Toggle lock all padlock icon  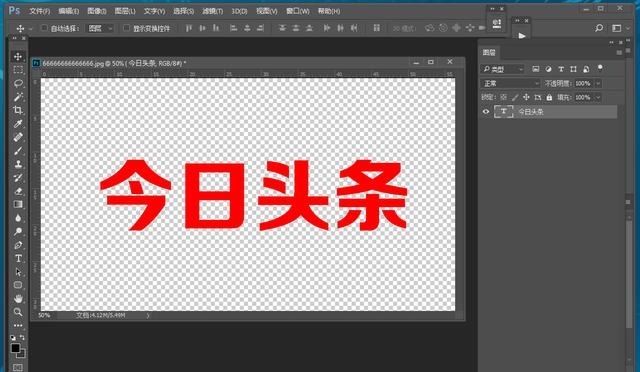pyautogui.click(x=549, y=97)
